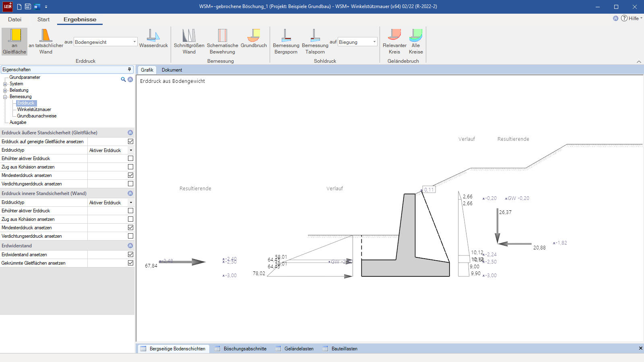
Task: Click the Hilfe dropdown label
Action: point(635,19)
